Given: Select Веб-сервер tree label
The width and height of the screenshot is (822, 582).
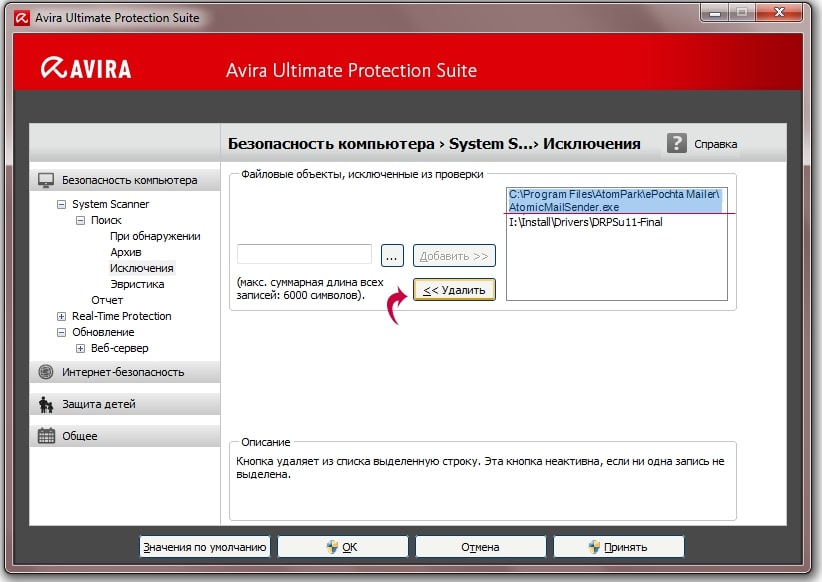Looking at the screenshot, I should pos(120,348).
